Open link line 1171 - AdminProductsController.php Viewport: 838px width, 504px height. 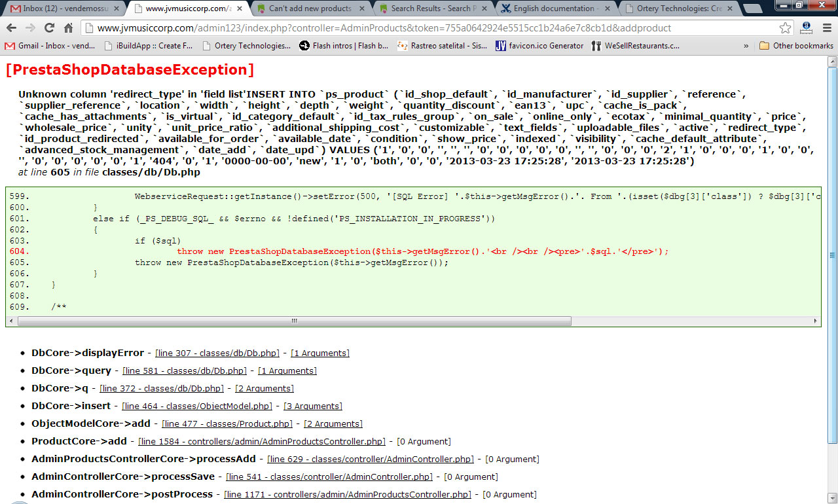coord(348,495)
